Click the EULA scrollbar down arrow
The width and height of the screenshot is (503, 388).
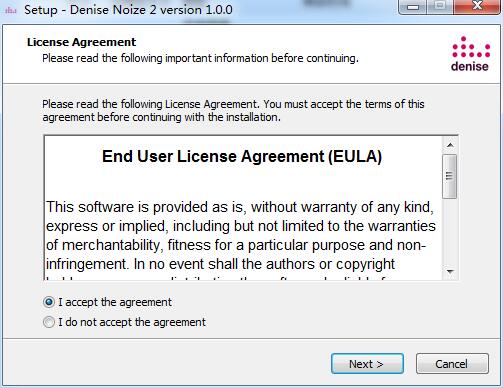[x=450, y=272]
